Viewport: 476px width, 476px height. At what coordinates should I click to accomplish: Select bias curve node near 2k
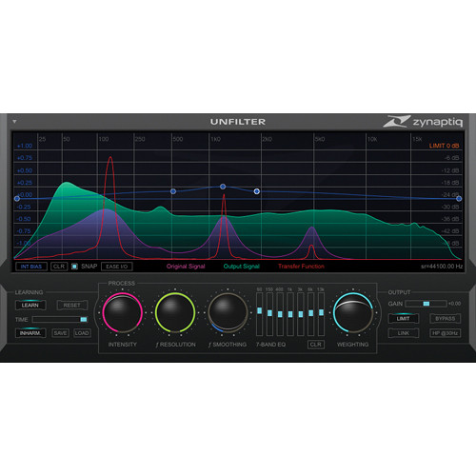(257, 191)
